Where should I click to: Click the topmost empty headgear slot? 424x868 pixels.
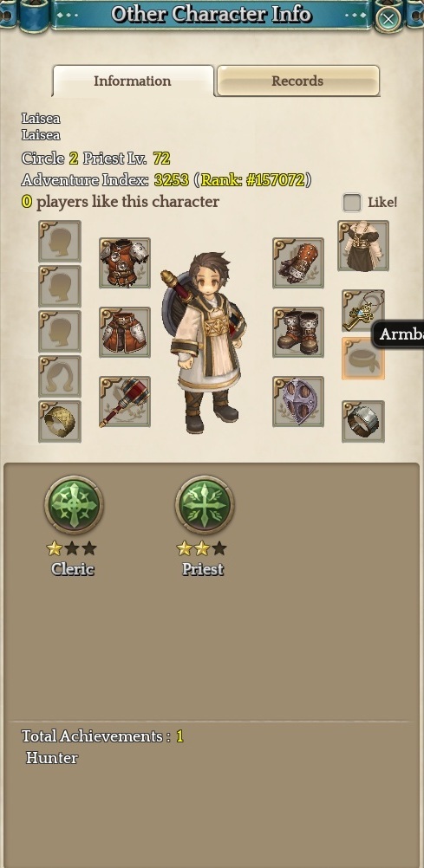pos(60,242)
